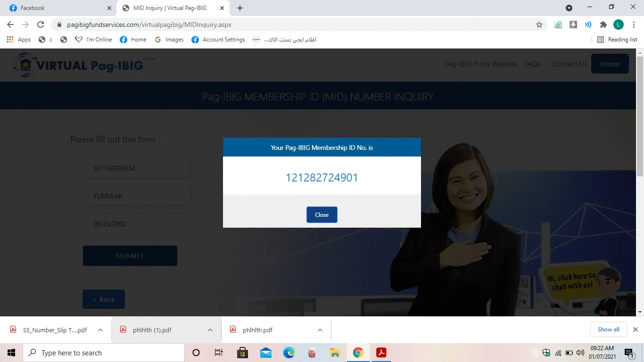
Task: Launch Microsoft Edge from the taskbar
Action: (289, 353)
